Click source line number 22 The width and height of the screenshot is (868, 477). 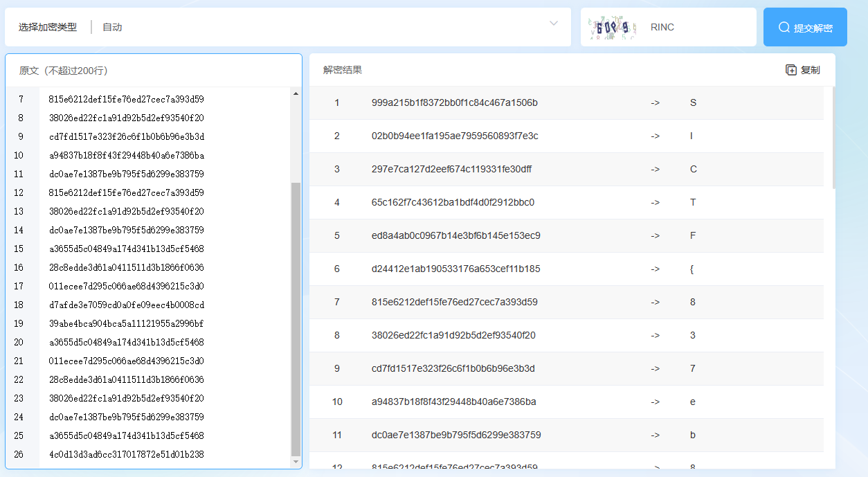coord(19,379)
